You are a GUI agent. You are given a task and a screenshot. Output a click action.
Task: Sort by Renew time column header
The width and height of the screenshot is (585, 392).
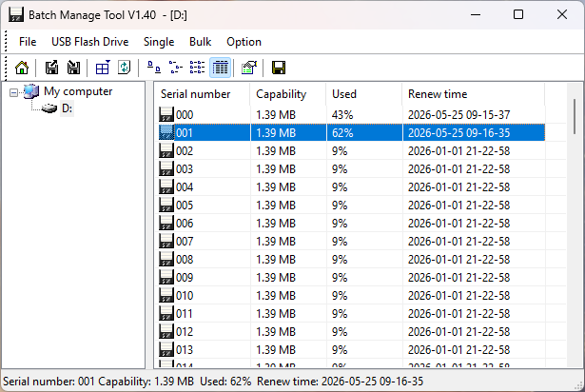pyautogui.click(x=474, y=94)
